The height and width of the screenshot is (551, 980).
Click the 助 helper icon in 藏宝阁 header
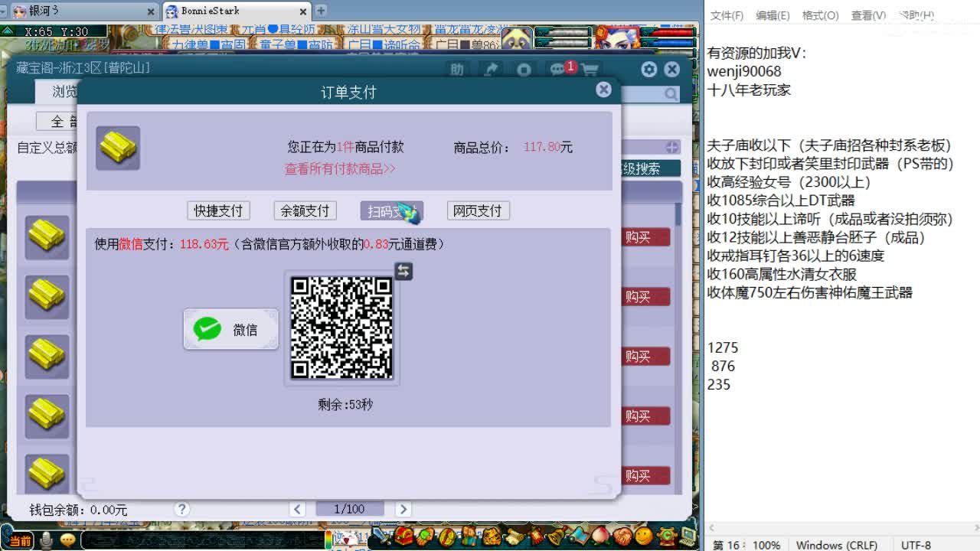(x=457, y=70)
